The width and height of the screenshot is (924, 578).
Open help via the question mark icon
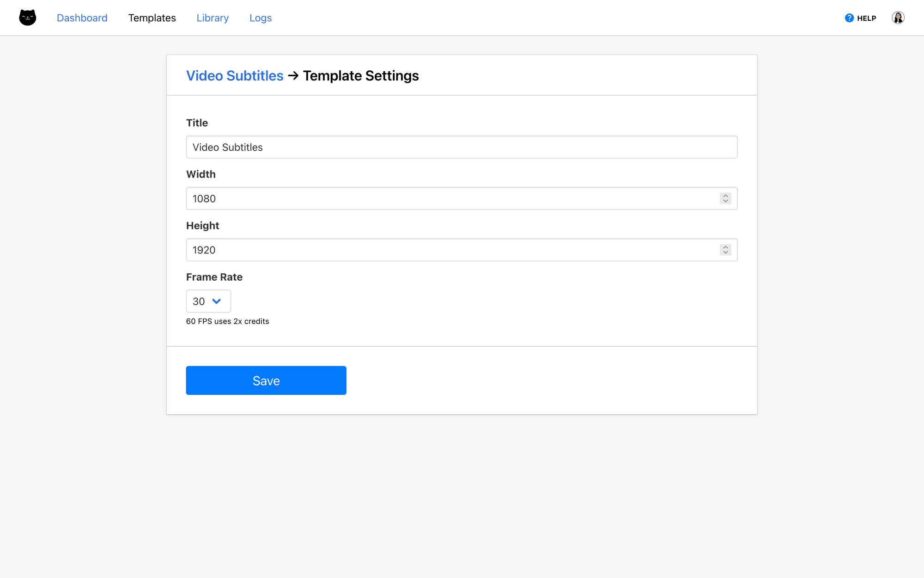(x=849, y=18)
